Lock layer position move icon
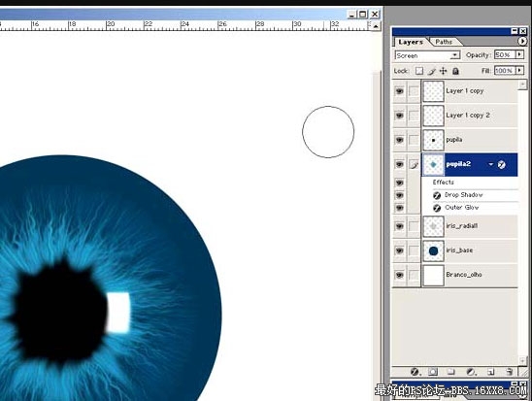Image resolution: width=532 pixels, height=401 pixels. (443, 71)
